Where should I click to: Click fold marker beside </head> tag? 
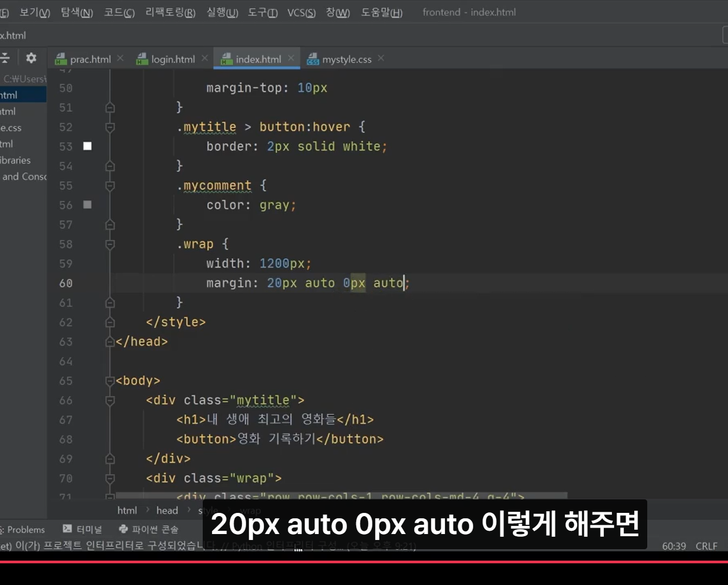[x=110, y=342]
